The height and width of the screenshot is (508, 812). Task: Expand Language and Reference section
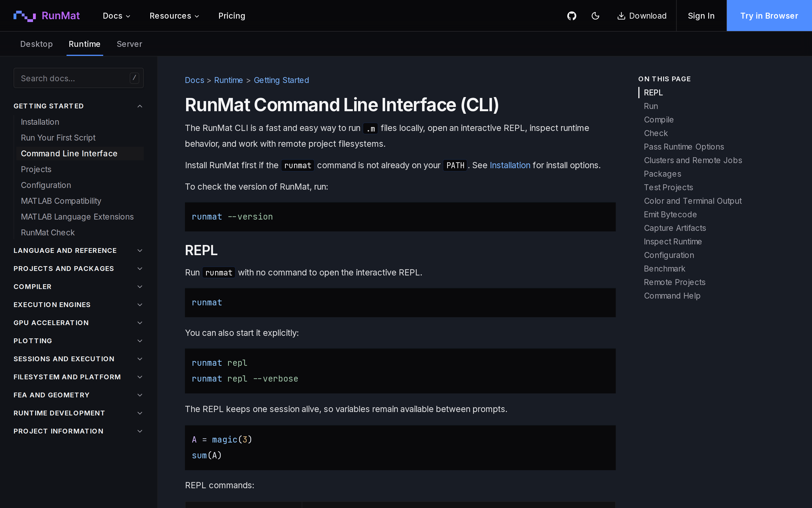78,251
